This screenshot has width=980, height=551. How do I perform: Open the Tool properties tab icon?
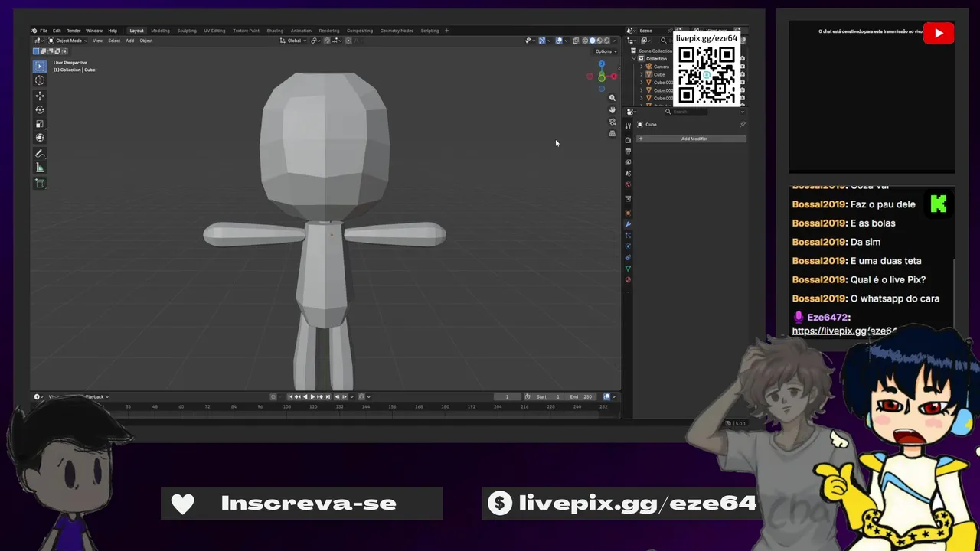pos(628,126)
